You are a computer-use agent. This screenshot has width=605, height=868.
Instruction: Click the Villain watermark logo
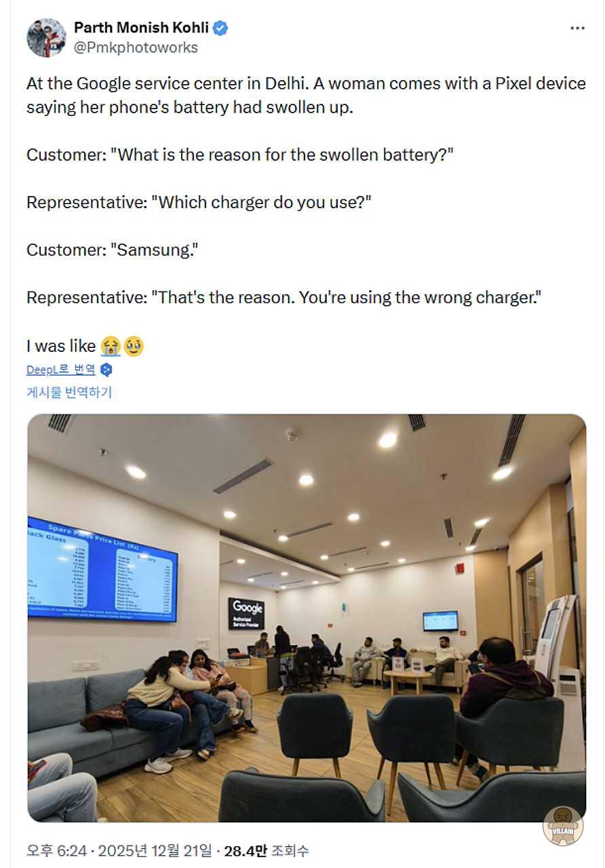563,825
